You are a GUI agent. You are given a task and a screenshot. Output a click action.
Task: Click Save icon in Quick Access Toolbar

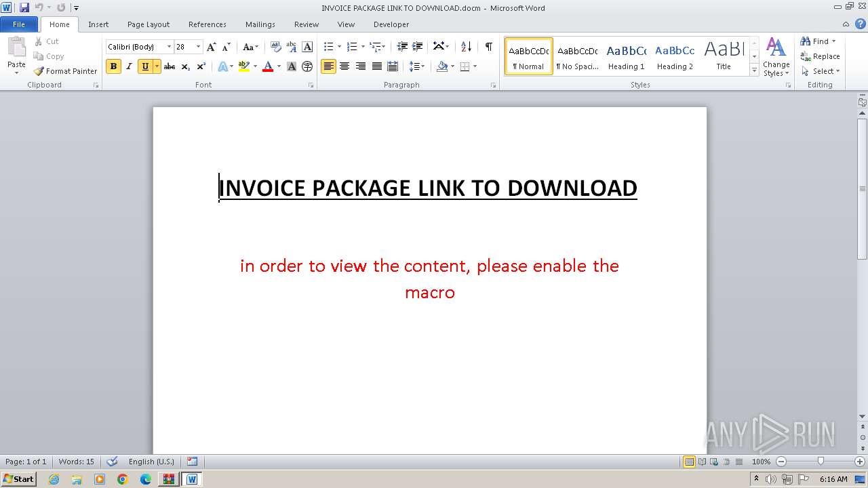[24, 7]
